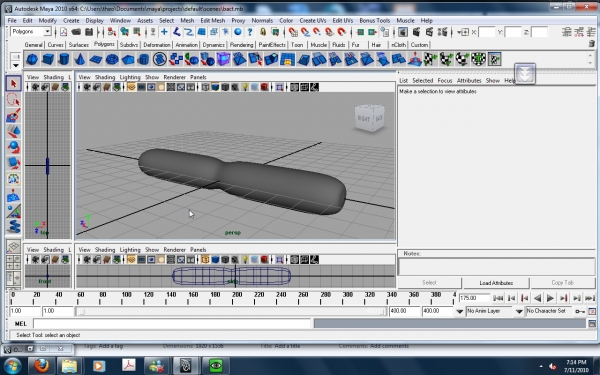Open the Shading menu in perspective panel
The width and height of the screenshot is (600, 375).
pos(105,77)
